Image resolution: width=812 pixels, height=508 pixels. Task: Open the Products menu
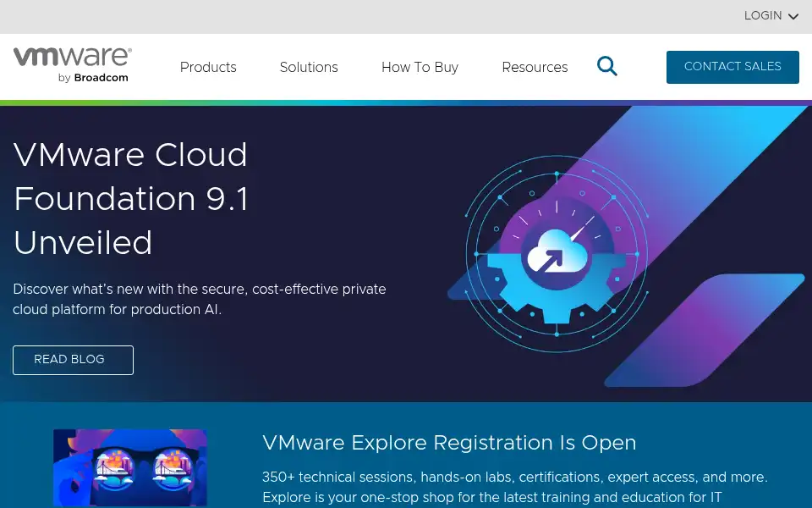click(x=208, y=68)
